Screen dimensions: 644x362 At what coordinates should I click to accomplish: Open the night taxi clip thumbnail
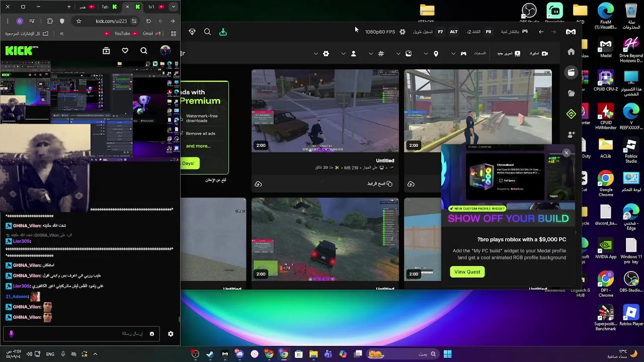point(325,111)
